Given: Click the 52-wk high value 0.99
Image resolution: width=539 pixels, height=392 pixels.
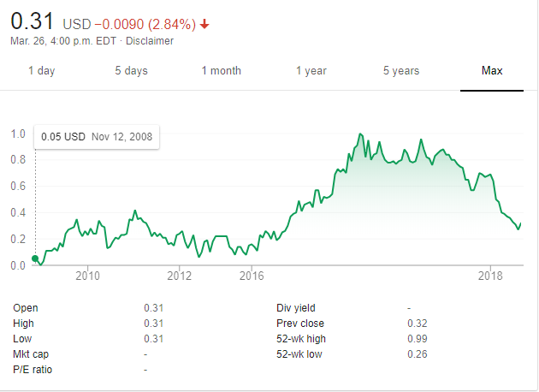Looking at the screenshot, I should click(x=418, y=338).
